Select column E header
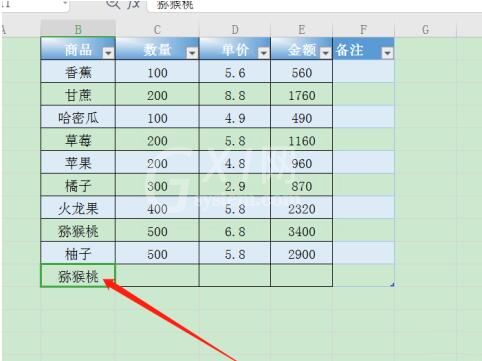The width and height of the screenshot is (482, 361). coord(302,29)
